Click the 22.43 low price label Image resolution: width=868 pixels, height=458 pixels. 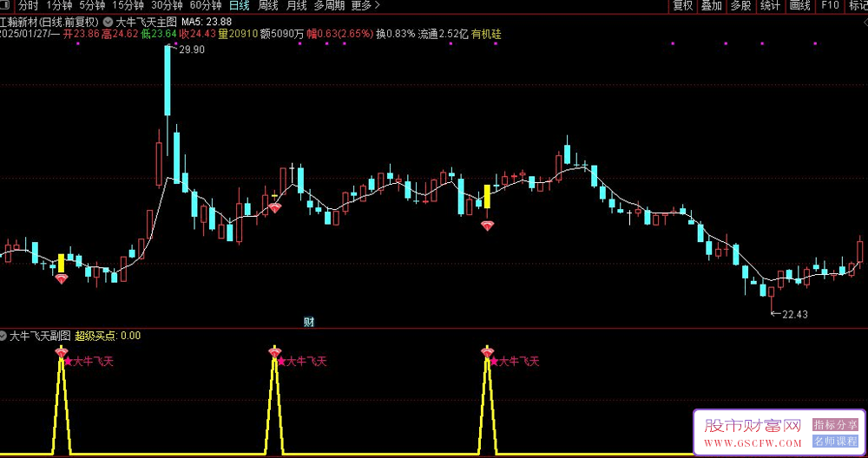pos(795,315)
